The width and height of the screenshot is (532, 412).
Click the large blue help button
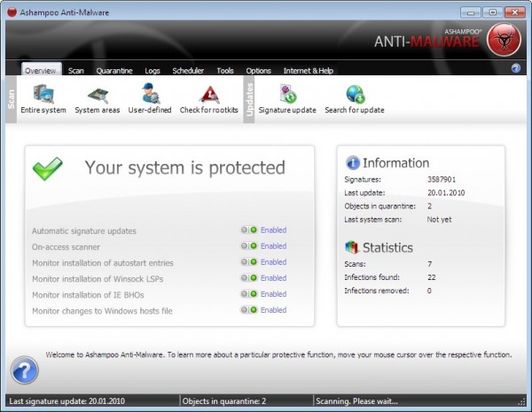[25, 370]
